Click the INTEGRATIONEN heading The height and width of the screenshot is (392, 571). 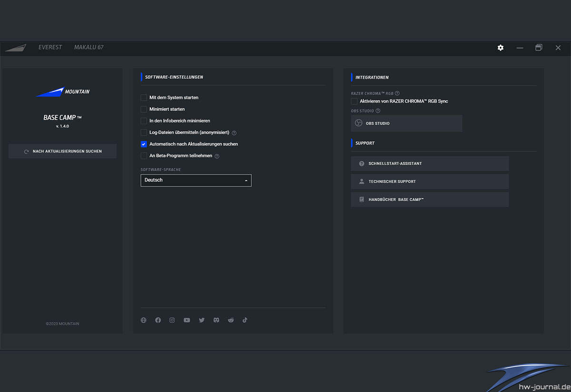click(372, 77)
